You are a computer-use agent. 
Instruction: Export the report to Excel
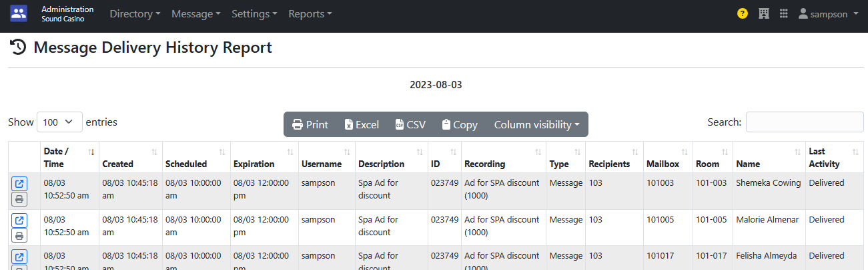pyautogui.click(x=362, y=124)
